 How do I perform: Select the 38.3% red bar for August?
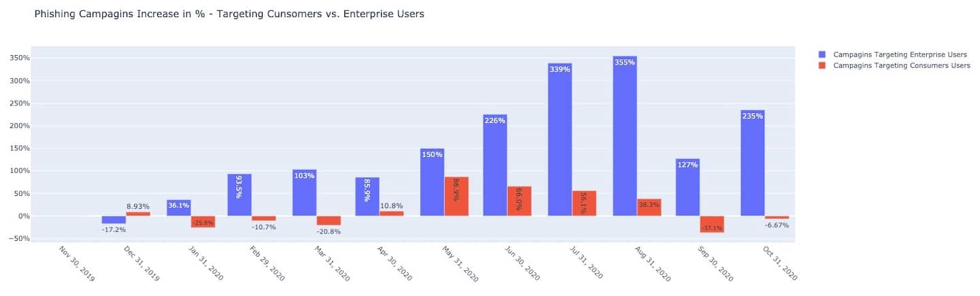coord(649,208)
